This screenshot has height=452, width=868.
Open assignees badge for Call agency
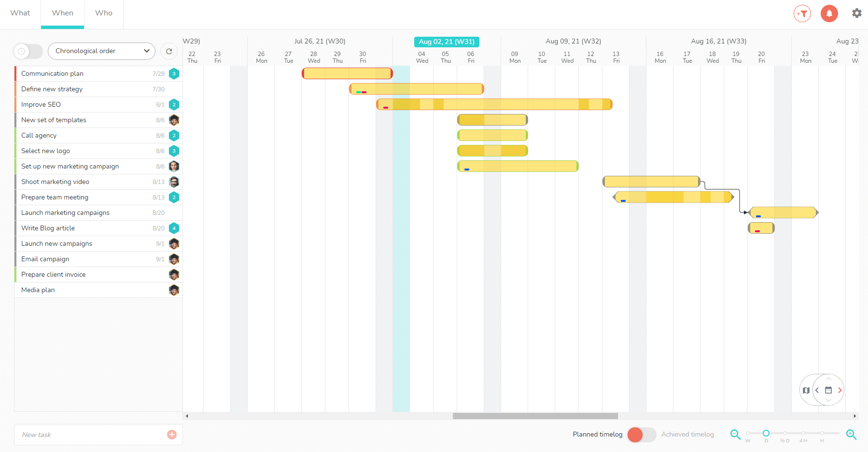pyautogui.click(x=174, y=135)
